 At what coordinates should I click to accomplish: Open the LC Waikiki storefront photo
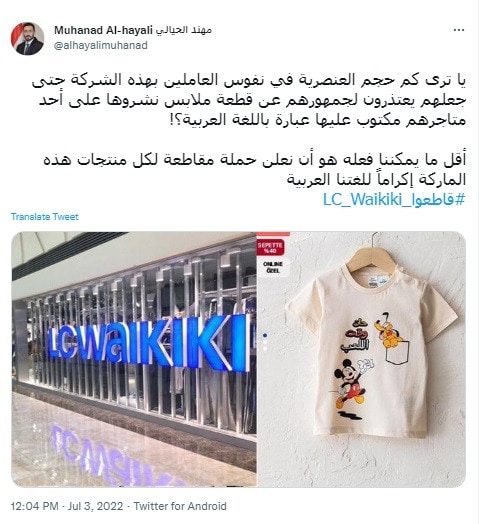[134, 359]
